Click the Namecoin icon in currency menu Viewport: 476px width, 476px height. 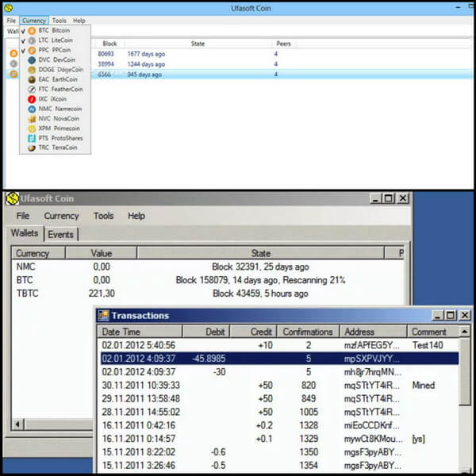32,109
